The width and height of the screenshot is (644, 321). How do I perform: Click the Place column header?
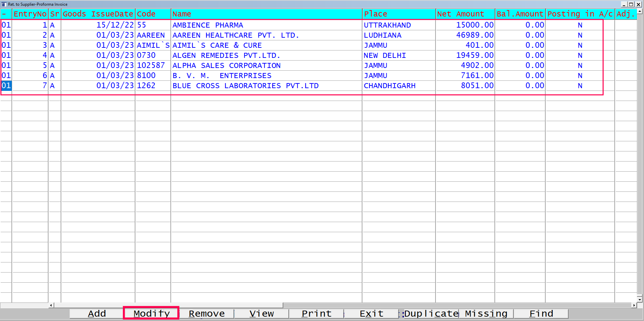pyautogui.click(x=399, y=14)
